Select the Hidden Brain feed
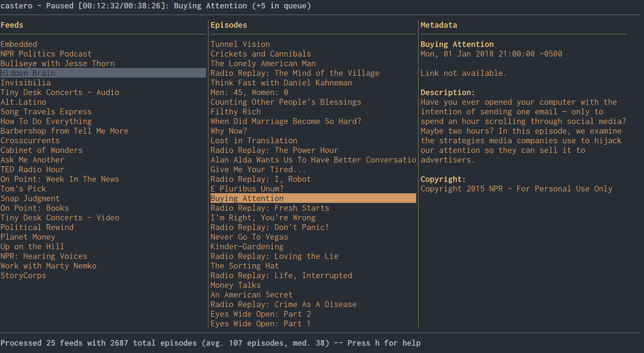The height and width of the screenshot is (353, 644). point(28,73)
